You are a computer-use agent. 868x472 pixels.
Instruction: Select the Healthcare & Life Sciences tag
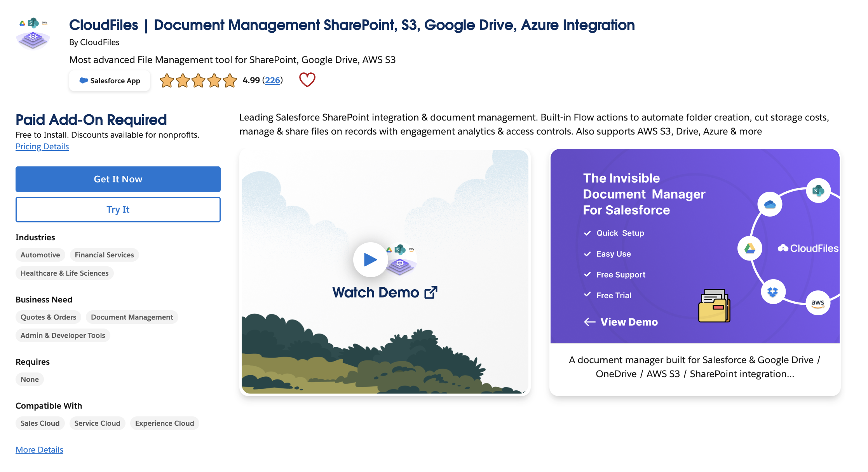[x=64, y=273]
